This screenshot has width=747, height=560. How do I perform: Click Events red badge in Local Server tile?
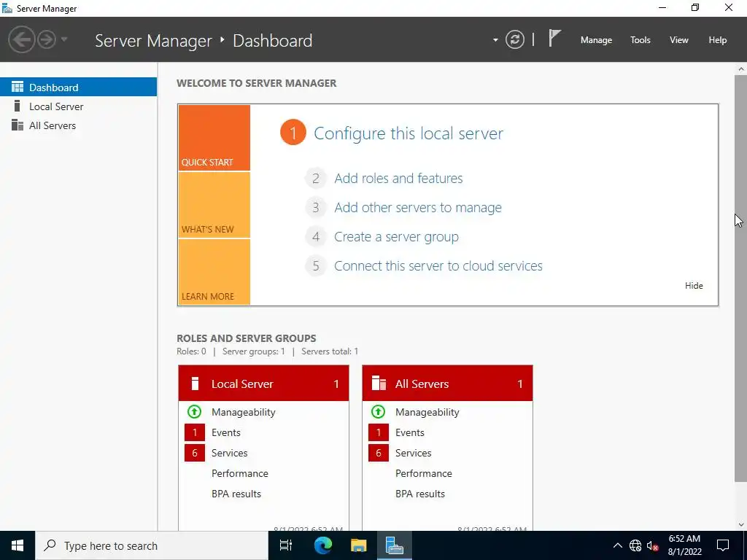point(194,432)
